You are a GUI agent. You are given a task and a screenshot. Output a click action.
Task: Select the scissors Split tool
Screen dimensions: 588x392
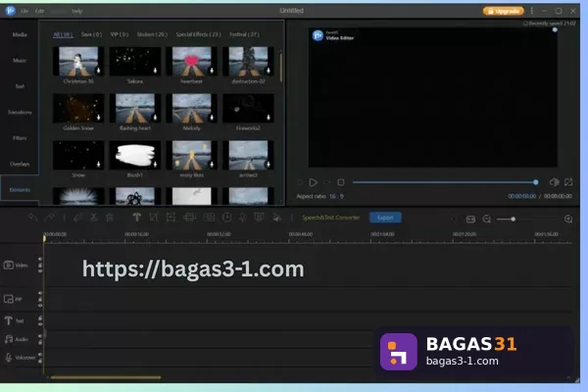(94, 218)
